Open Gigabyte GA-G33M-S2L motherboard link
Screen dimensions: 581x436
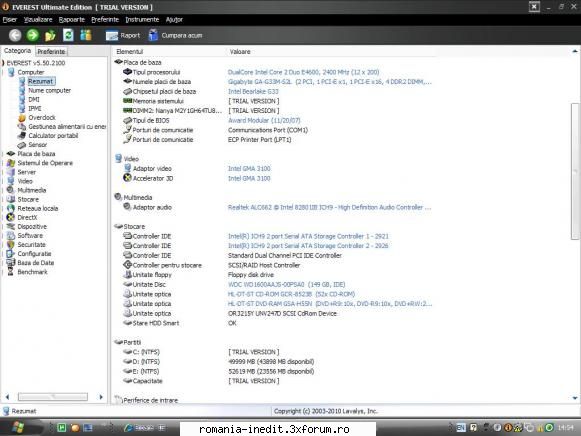coord(330,82)
